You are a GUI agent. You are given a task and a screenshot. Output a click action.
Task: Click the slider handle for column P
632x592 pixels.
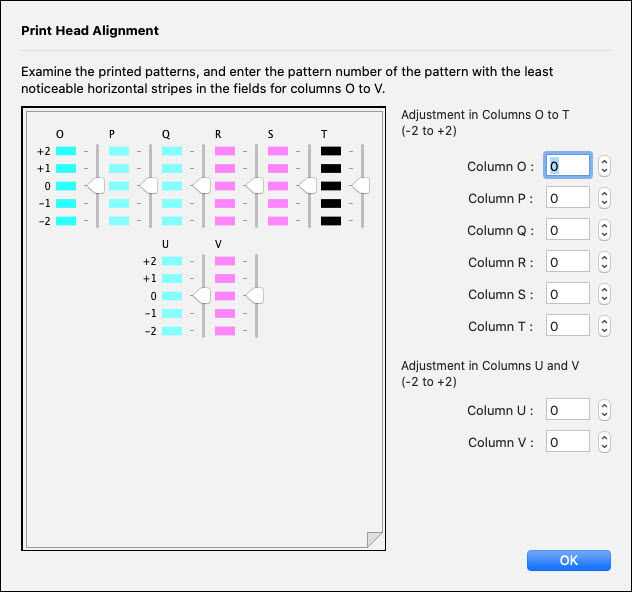click(x=148, y=186)
